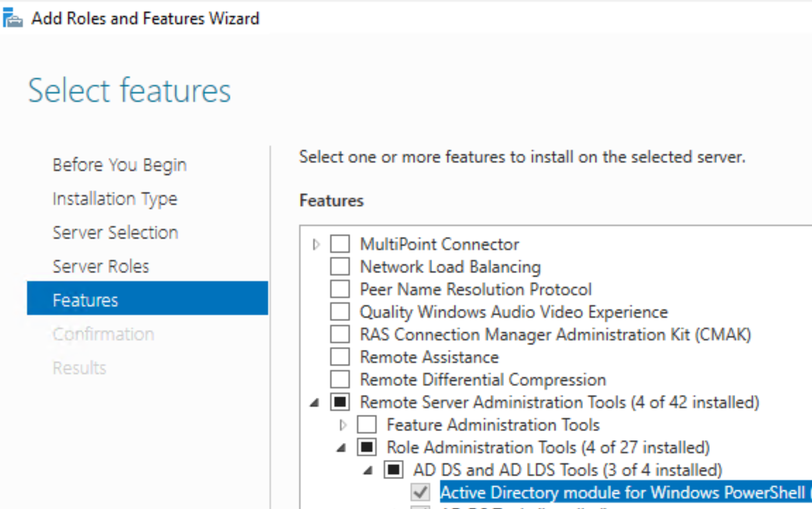Viewport: 812px width, 509px height.
Task: Collapse the Remote Server Administration Tools node
Action: tap(315, 402)
